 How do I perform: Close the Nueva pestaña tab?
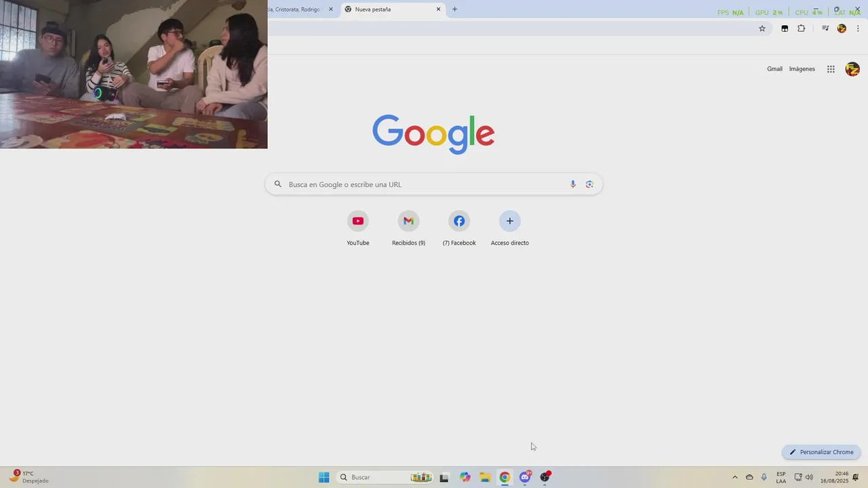438,9
